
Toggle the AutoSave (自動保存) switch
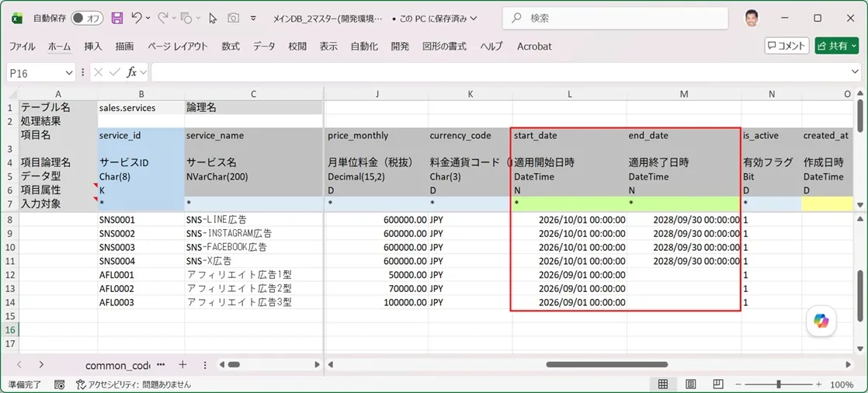point(88,19)
